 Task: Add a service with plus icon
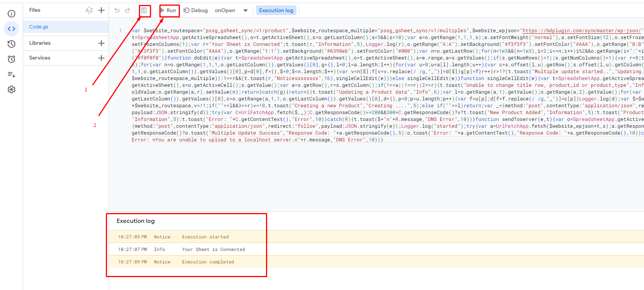[101, 58]
